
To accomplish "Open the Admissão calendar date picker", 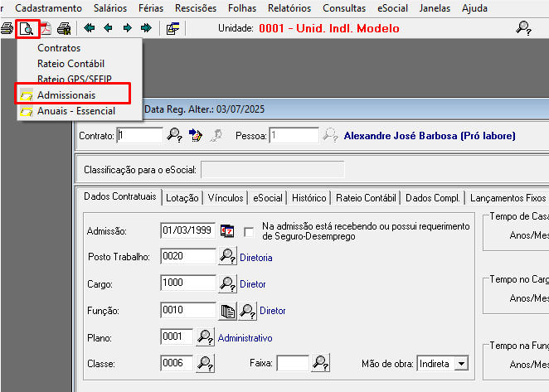I will click(x=227, y=231).
